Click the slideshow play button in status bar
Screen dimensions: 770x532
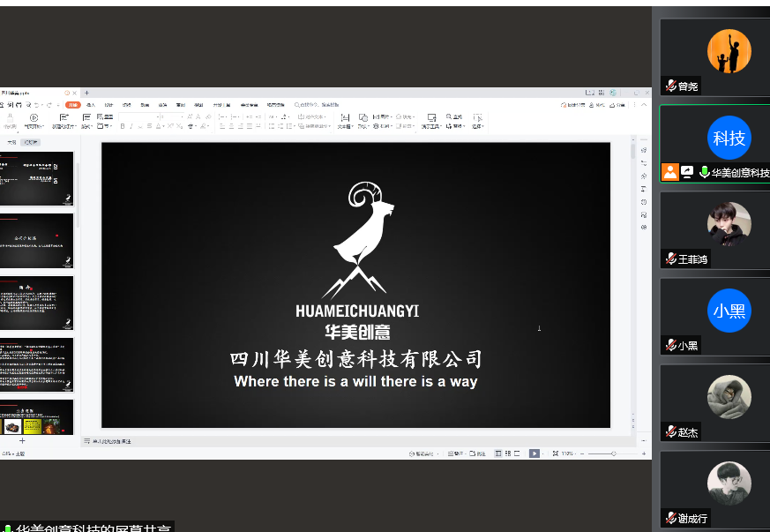534,453
